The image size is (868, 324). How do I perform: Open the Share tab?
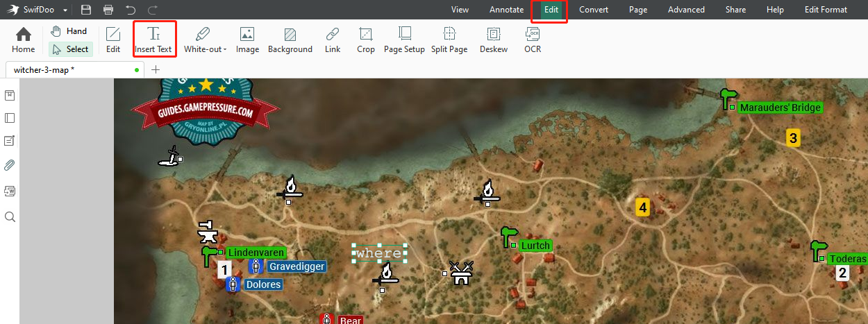pos(735,10)
